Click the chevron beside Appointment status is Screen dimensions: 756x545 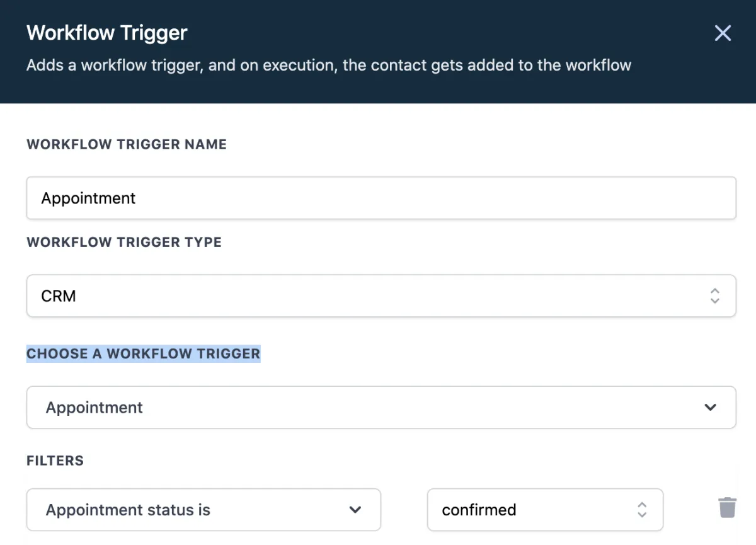[355, 510]
